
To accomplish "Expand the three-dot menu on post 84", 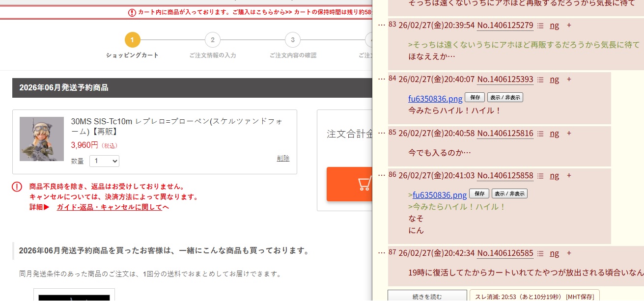I will pyautogui.click(x=382, y=79).
